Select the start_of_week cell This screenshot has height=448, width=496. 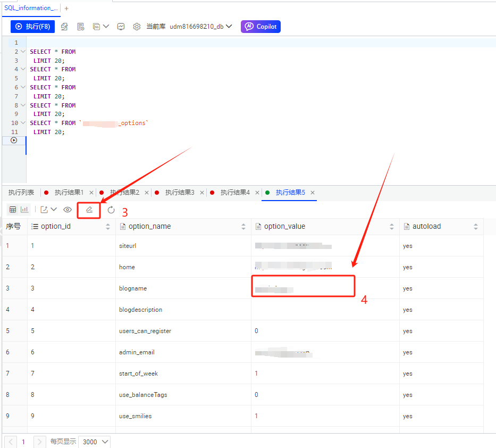183,374
